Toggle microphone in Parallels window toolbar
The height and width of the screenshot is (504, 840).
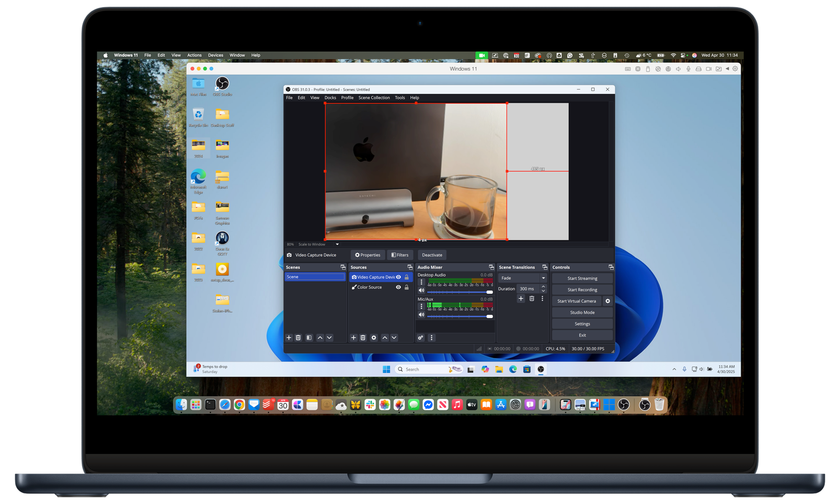coord(688,69)
